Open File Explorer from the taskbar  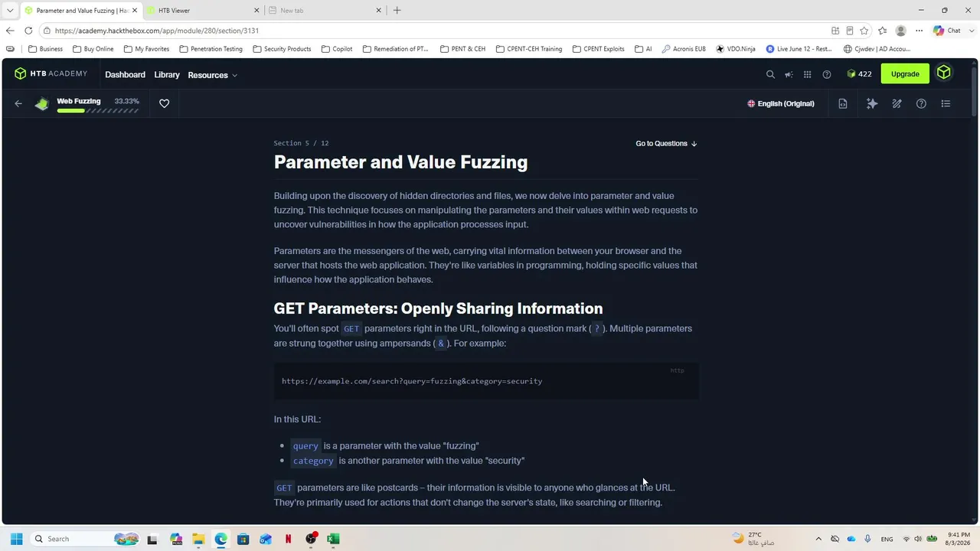198,539
